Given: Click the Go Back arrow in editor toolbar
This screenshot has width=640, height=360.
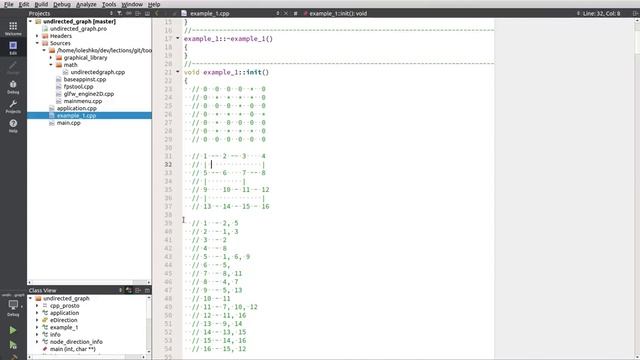Looking at the screenshot, I should 157,13.
